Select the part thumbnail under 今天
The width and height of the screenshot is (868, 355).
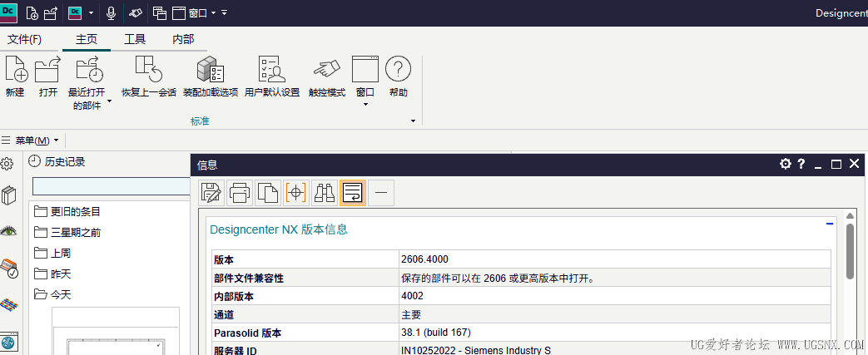117,331
